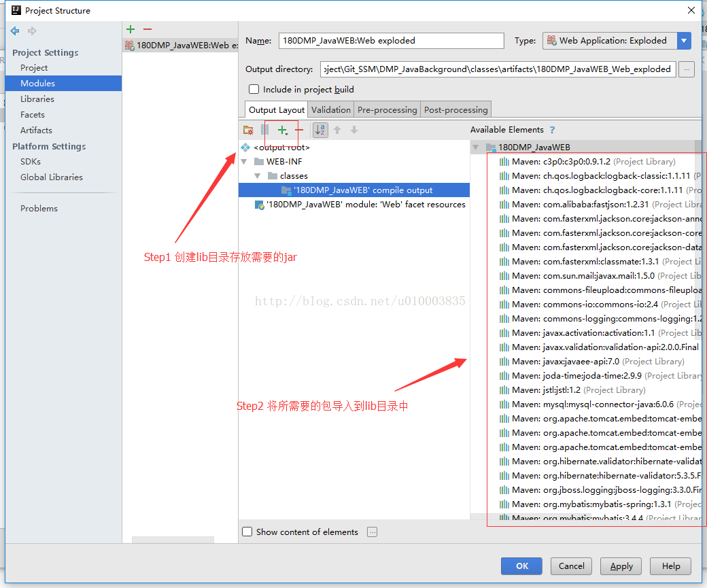Viewport: 707px width, 588px height.
Task: Click the forward navigation arrow
Action: click(x=31, y=31)
